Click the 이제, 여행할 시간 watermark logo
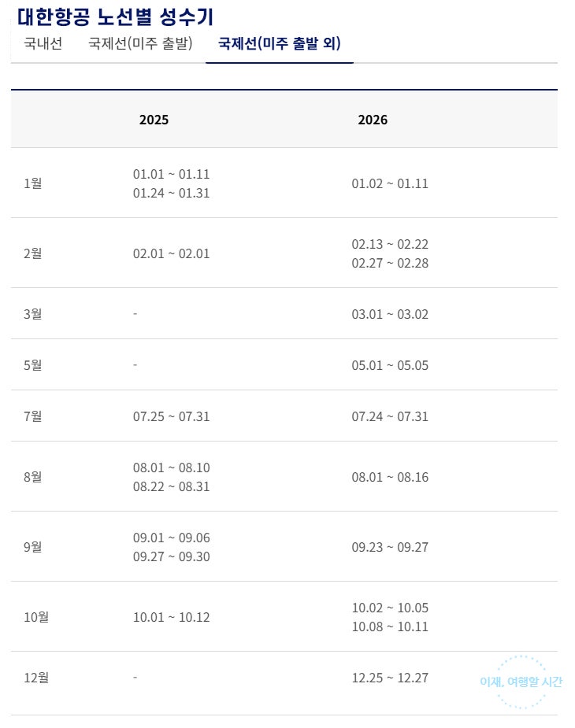The height and width of the screenshot is (728, 575). click(521, 682)
